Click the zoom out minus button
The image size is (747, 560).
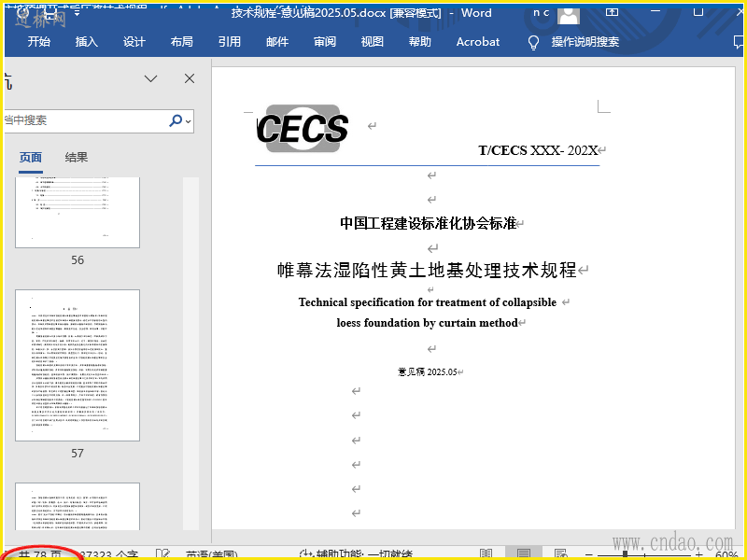[589, 555]
